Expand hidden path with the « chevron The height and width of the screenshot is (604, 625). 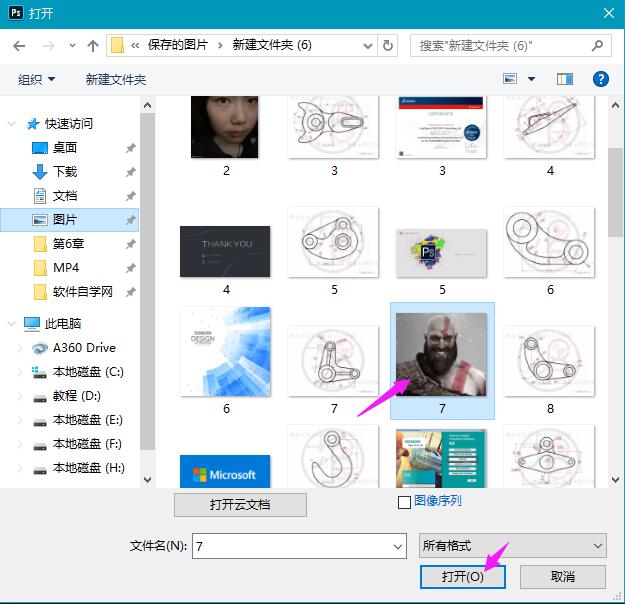pos(135,46)
